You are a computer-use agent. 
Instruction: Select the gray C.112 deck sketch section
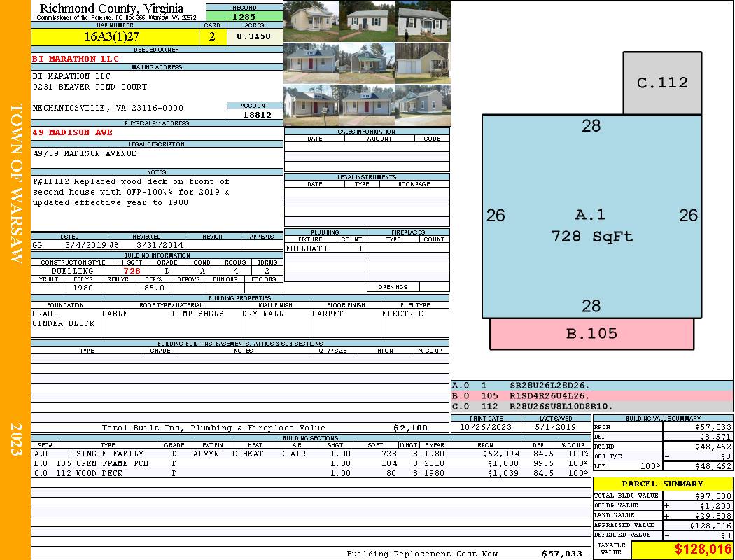(662, 83)
